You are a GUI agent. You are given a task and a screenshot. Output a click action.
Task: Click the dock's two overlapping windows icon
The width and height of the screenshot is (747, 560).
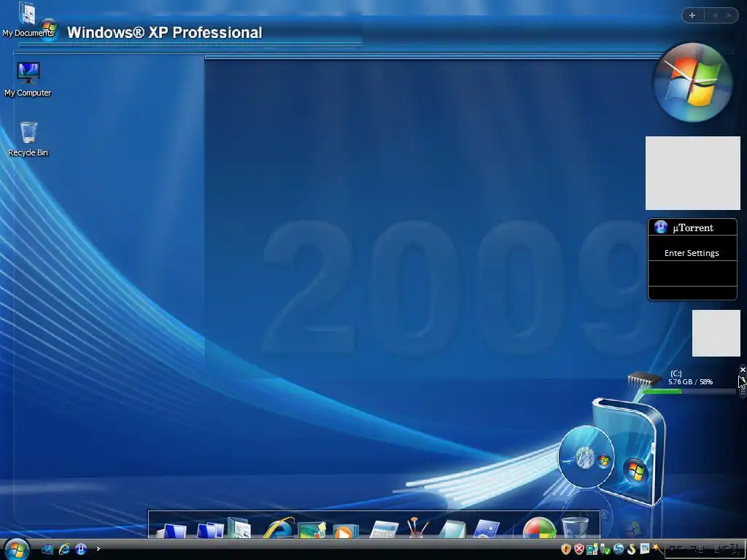pos(210,529)
